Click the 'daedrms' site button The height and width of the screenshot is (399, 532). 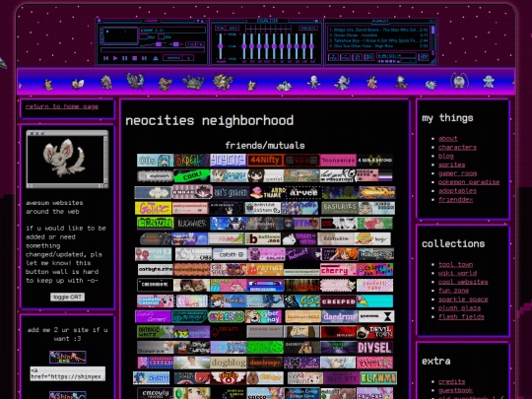coord(340,316)
